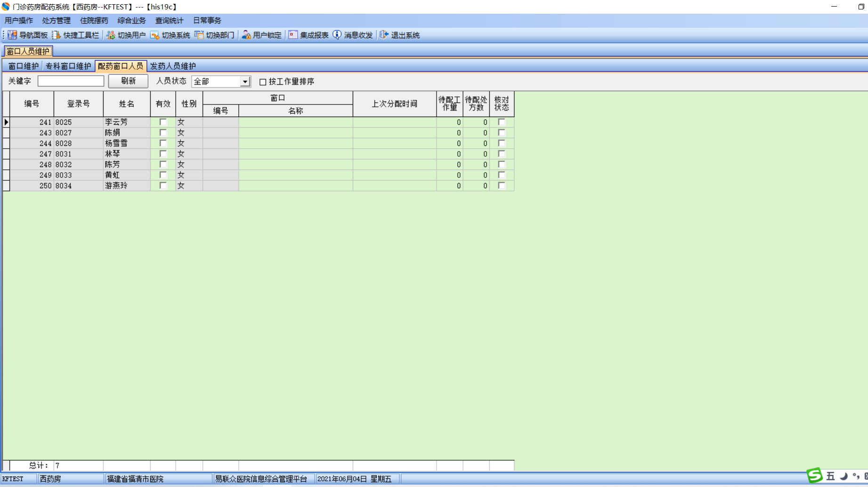The image size is (868, 487).
Task: Open 消息收发 messaging icon
Action: [x=337, y=35]
